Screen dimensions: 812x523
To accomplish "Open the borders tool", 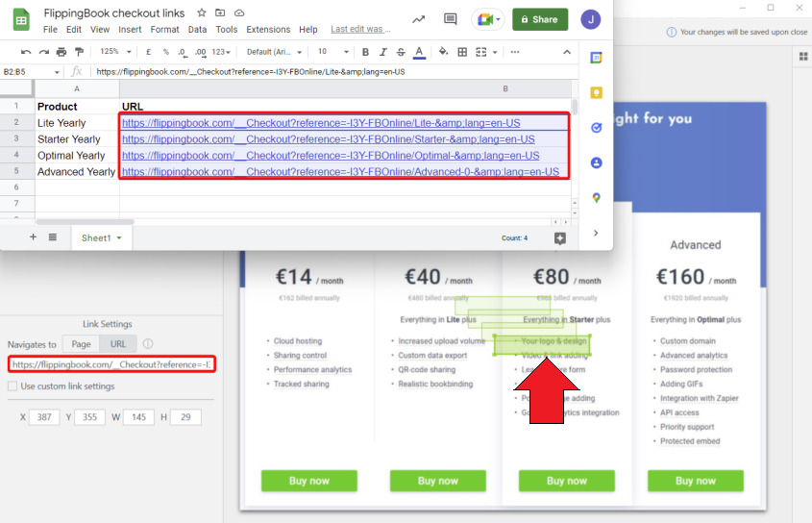I will pyautogui.click(x=462, y=52).
